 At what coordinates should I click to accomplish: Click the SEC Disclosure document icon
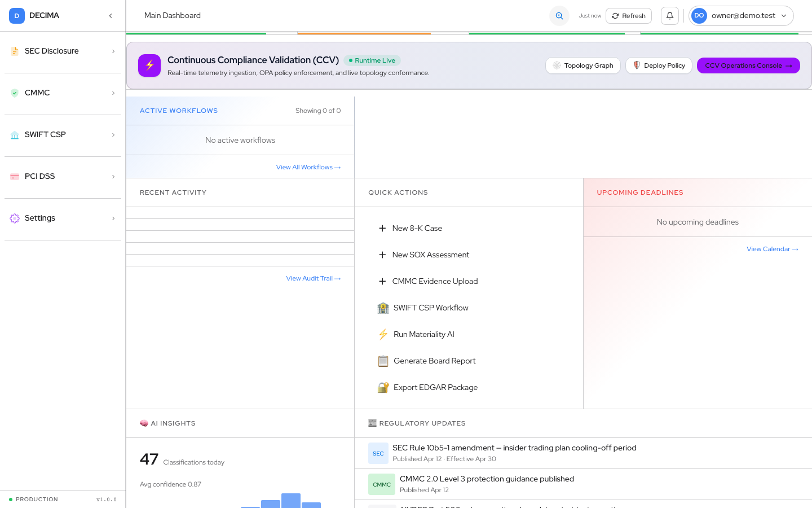click(x=15, y=51)
